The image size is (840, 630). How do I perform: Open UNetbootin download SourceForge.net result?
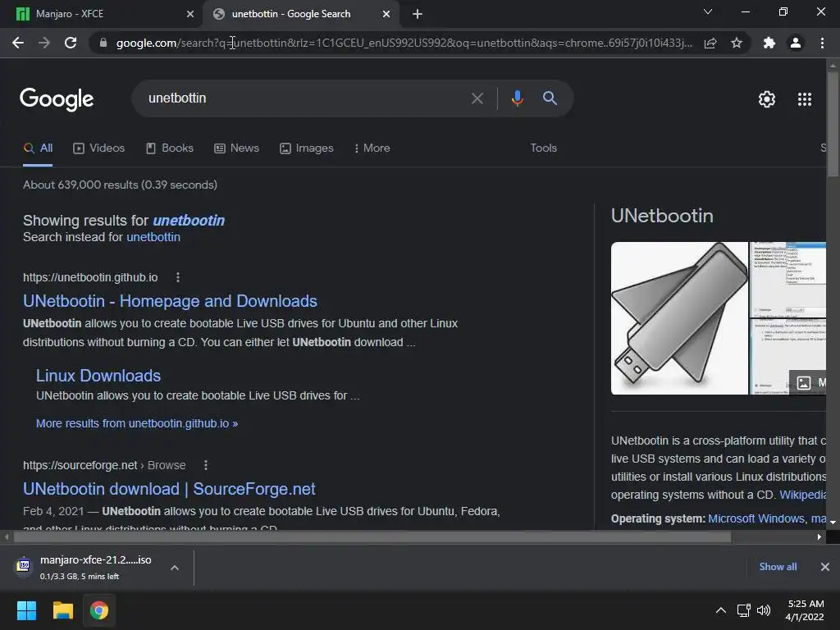tap(169, 489)
